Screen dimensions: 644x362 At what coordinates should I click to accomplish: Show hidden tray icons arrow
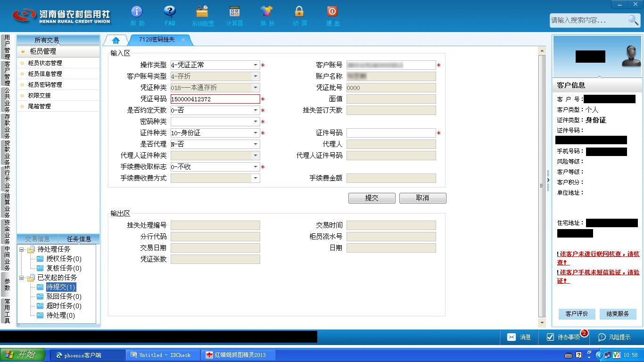click(x=599, y=355)
